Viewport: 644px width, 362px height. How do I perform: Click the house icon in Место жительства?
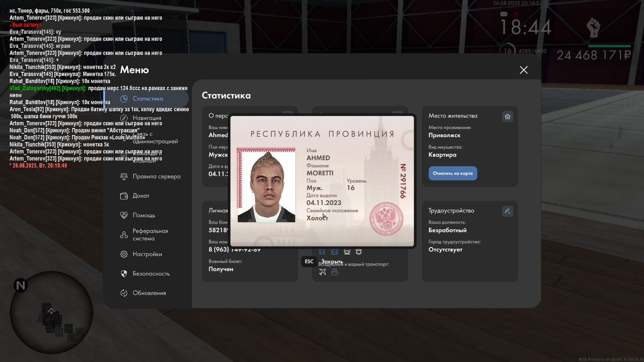click(x=507, y=116)
